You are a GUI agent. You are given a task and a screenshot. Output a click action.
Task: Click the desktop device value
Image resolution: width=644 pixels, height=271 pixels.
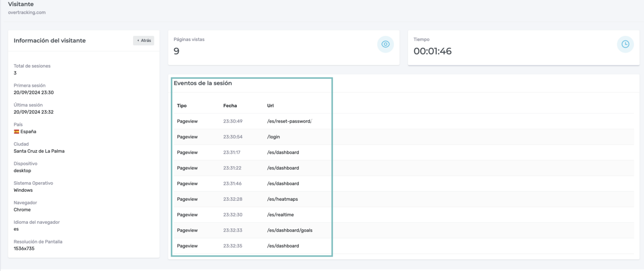(x=22, y=171)
